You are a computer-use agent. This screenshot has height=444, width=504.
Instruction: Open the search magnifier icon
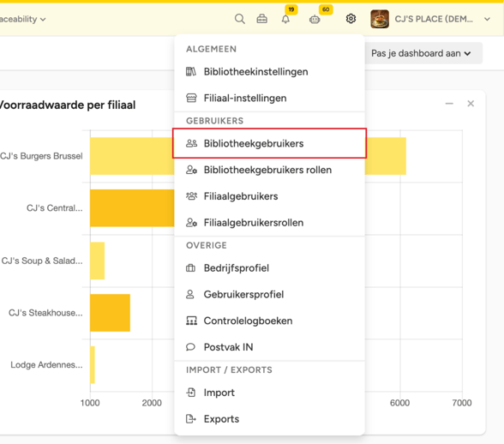click(239, 19)
